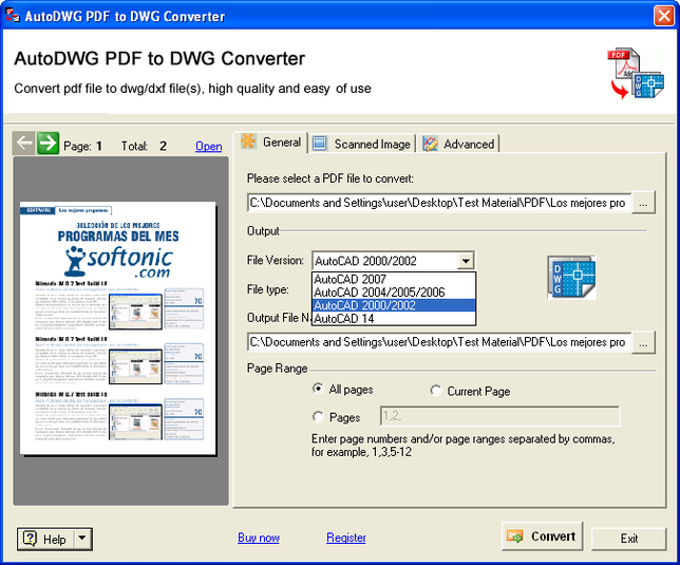This screenshot has height=565, width=680.
Task: Switch to the General tab
Action: (271, 142)
